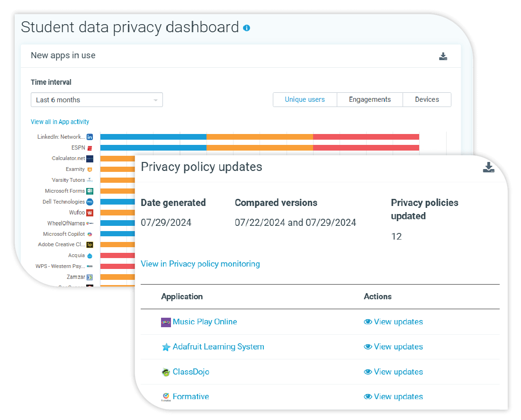This screenshot has height=420, width=521.
Task: Download the Privacy policy updates report
Action: [488, 167]
